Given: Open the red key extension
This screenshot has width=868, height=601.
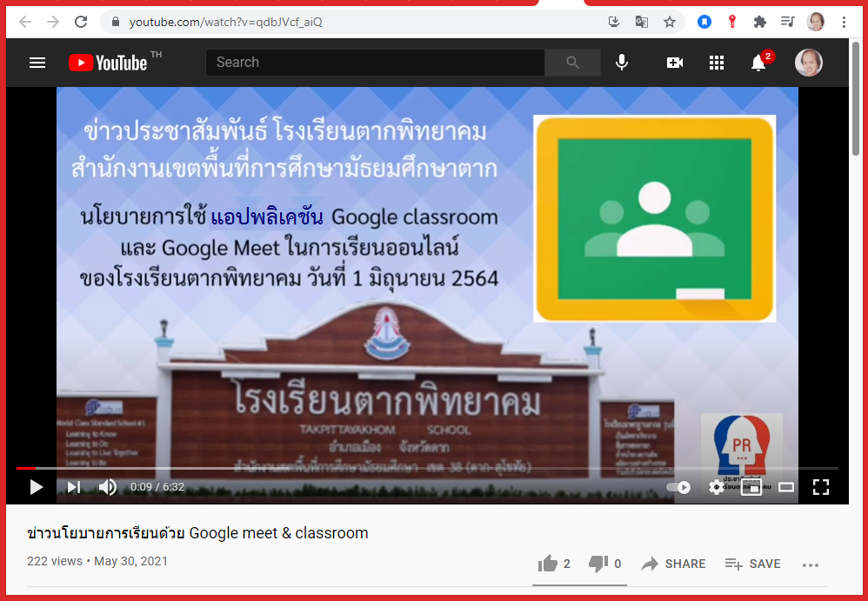Looking at the screenshot, I should 731,22.
